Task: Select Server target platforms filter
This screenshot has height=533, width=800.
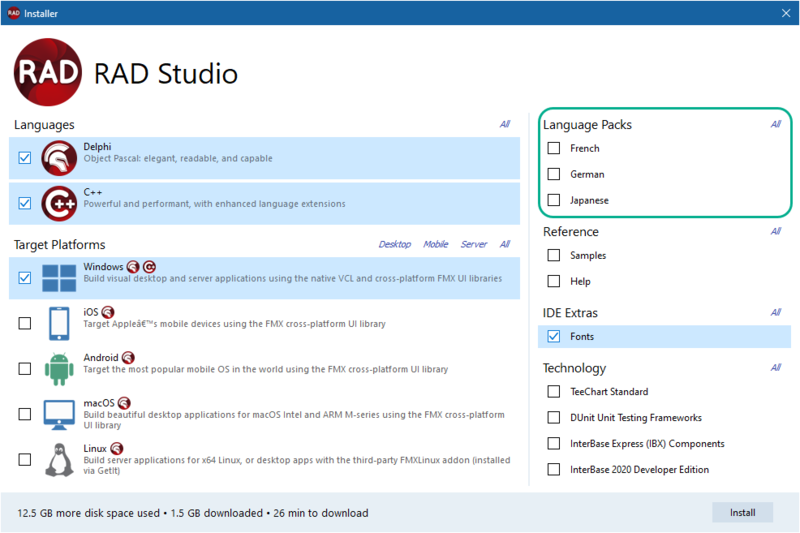Action: (x=473, y=244)
